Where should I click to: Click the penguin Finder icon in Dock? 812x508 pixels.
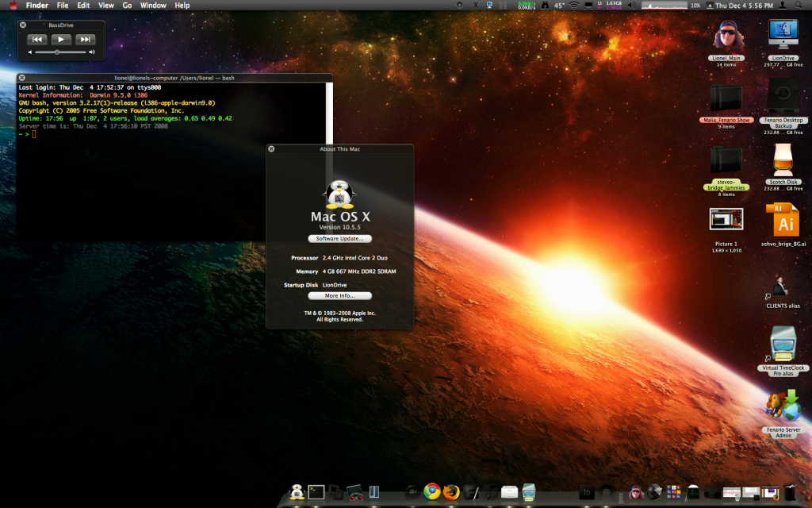pyautogui.click(x=297, y=492)
